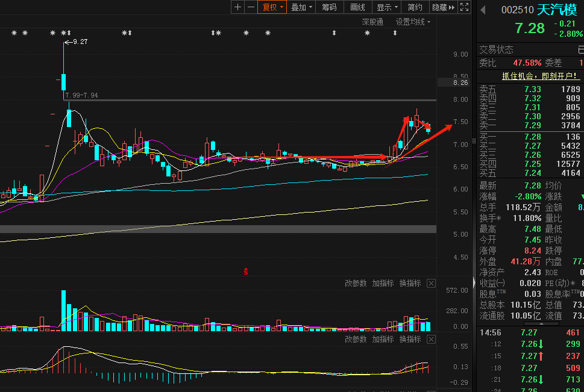Click 加指标 on the MACD panel
This screenshot has width=584, height=392.
(x=383, y=340)
